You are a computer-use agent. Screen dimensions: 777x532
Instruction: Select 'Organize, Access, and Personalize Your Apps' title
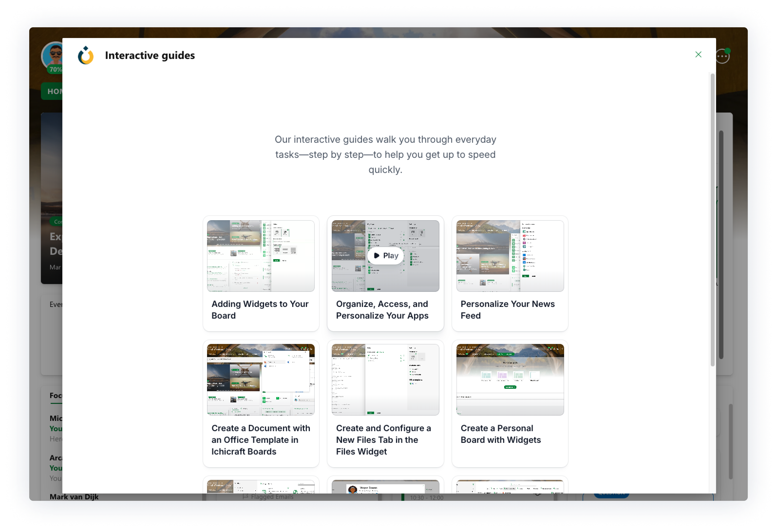382,310
